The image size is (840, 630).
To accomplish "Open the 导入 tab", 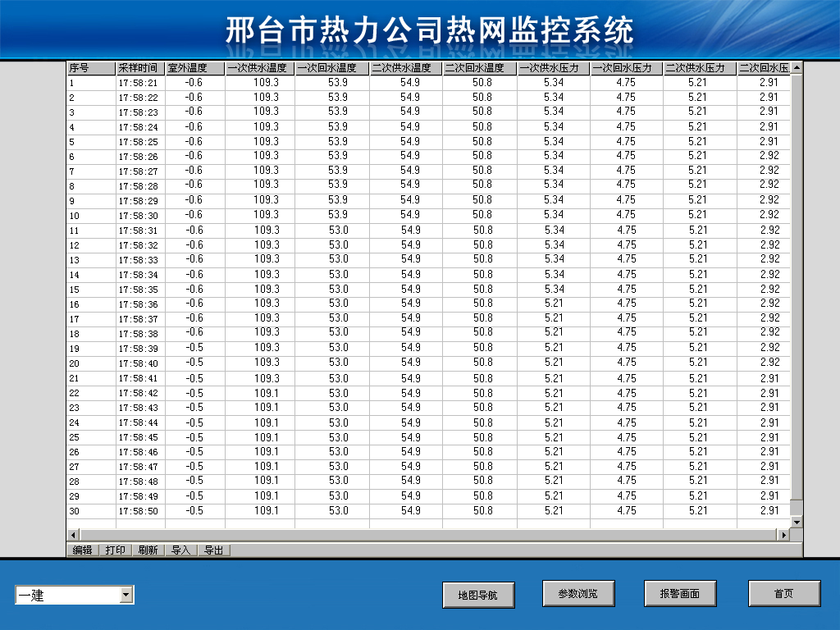I will tap(180, 550).
